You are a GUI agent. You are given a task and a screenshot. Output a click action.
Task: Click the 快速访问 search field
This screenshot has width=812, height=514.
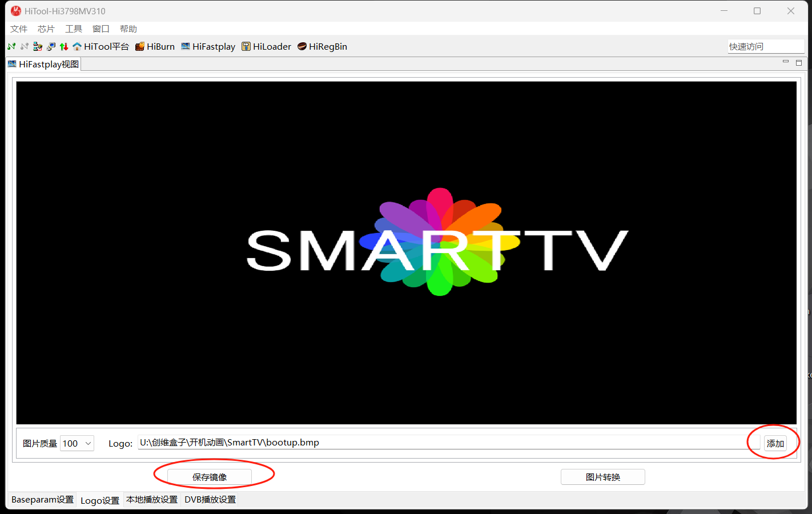pyautogui.click(x=766, y=46)
